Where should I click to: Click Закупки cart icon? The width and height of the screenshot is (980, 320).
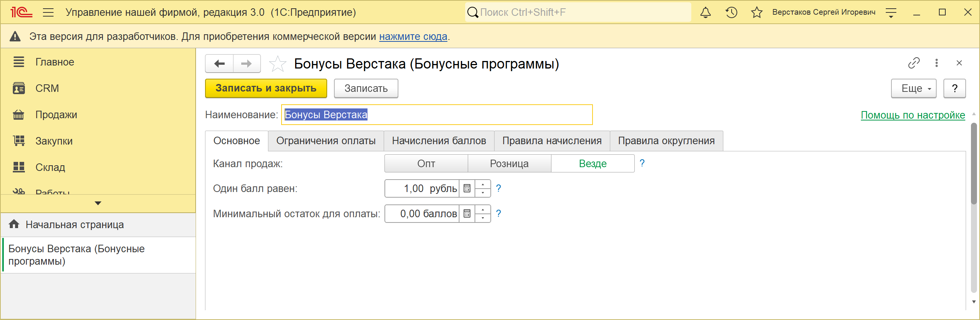(18, 141)
